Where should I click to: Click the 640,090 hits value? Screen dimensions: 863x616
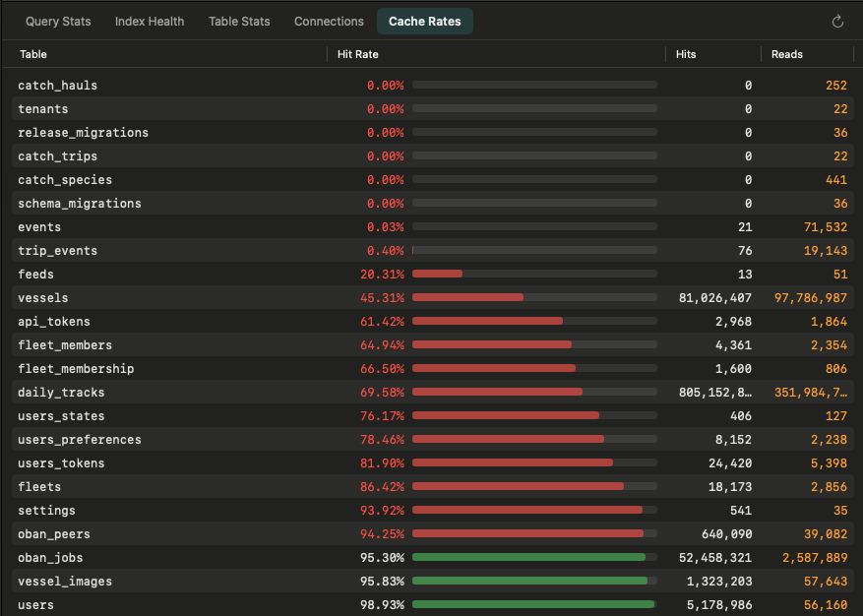pos(726,535)
